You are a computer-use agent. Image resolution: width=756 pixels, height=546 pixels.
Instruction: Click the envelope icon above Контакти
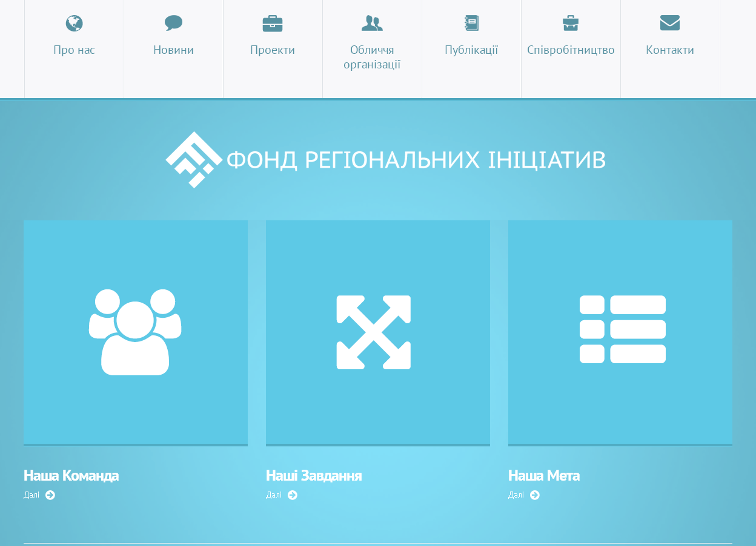(x=670, y=24)
